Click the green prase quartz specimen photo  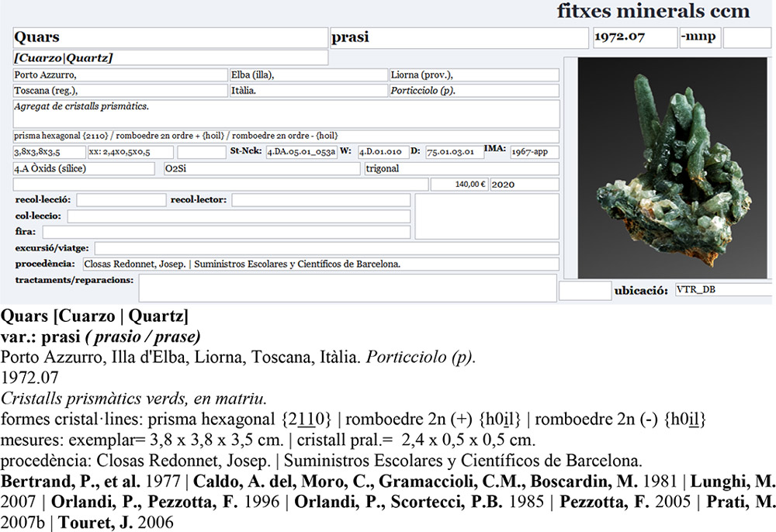click(672, 168)
